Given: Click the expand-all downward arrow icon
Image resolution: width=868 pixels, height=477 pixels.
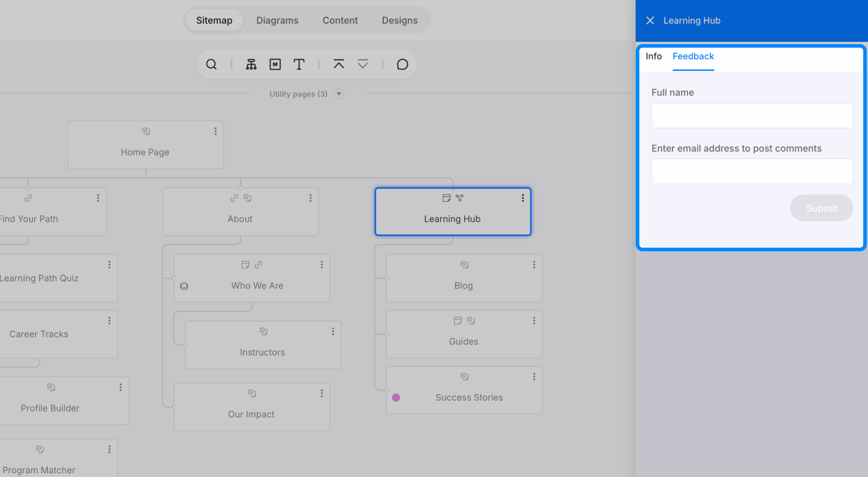Looking at the screenshot, I should click(362, 64).
